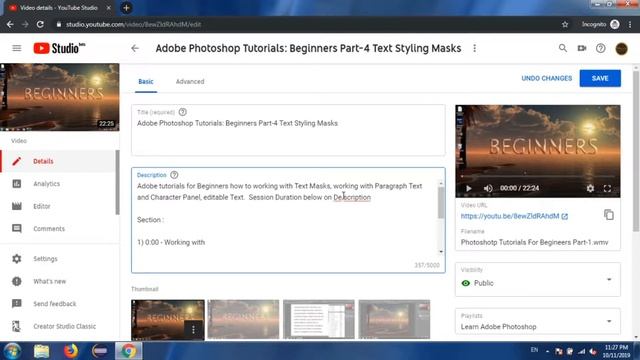The width and height of the screenshot is (640, 360).
Task: Show hidden system tray icons arrow
Action: [x=547, y=351]
